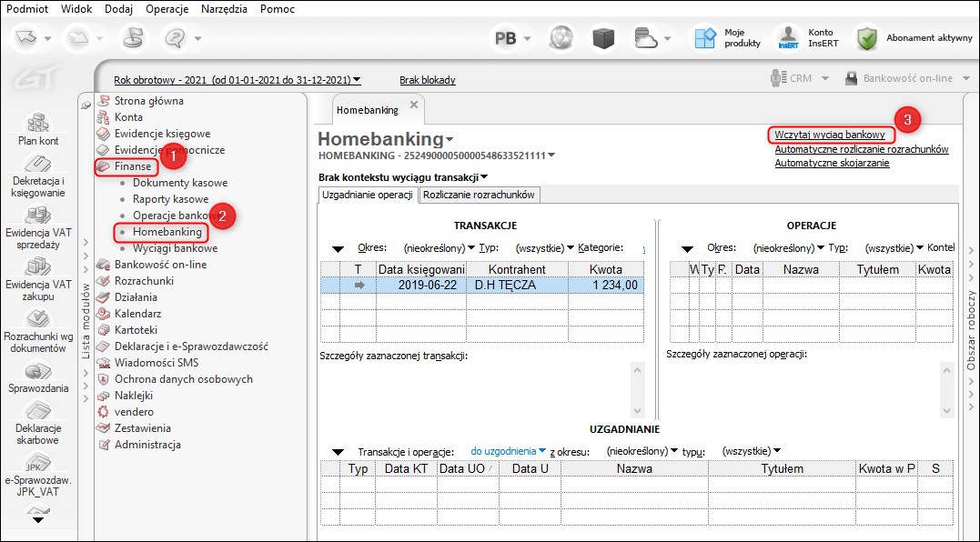
Task: Click the cloud server toolbar icon
Action: [x=646, y=39]
